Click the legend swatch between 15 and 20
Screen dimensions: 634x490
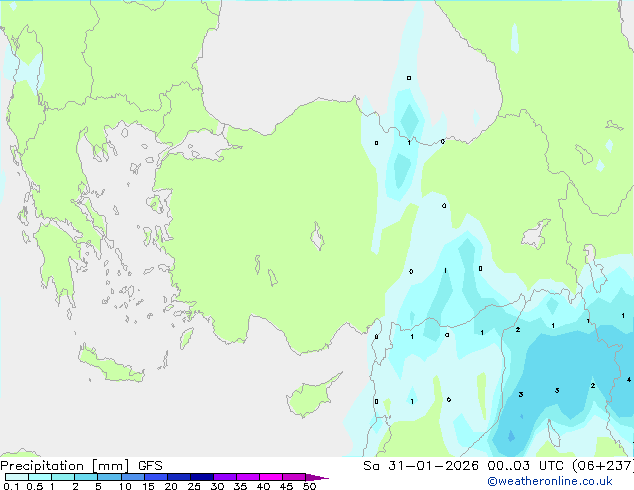[x=155, y=477]
